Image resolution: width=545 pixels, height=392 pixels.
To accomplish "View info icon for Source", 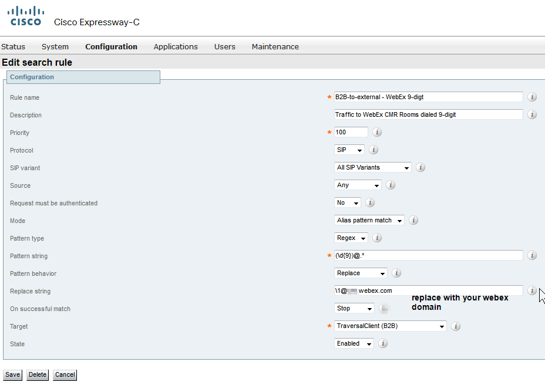I will click(391, 185).
